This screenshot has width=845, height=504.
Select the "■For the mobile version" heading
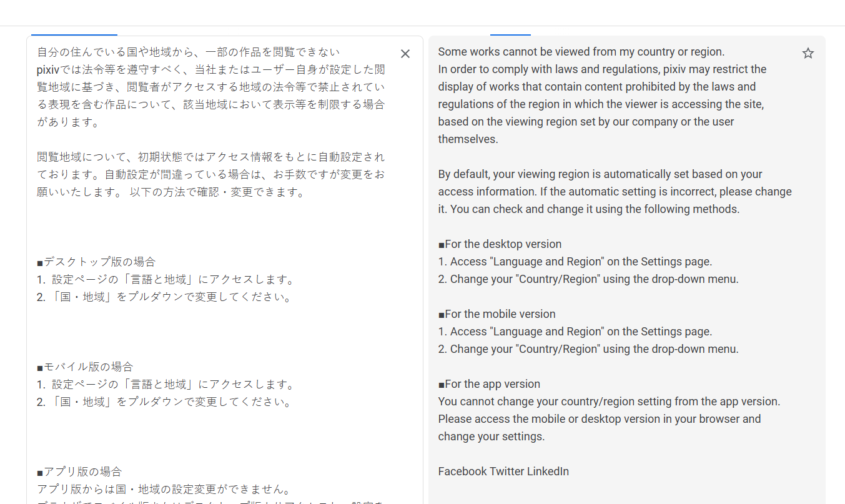[x=497, y=314]
